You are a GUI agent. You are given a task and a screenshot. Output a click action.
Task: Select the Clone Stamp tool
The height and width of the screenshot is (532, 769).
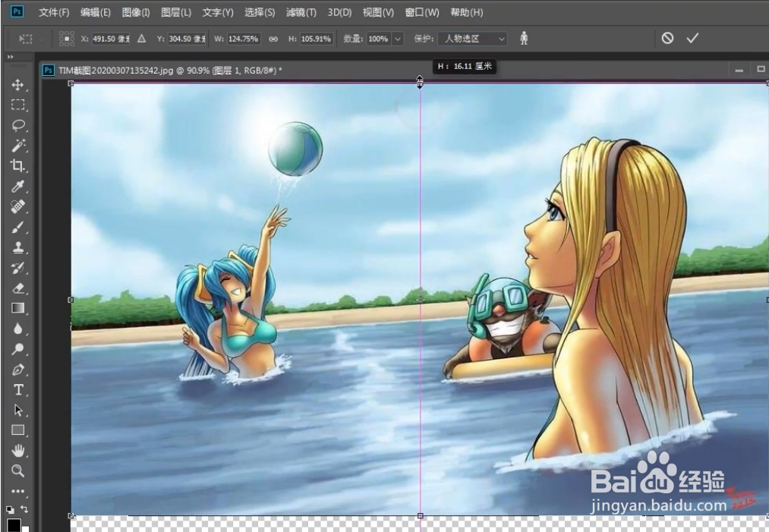(17, 247)
